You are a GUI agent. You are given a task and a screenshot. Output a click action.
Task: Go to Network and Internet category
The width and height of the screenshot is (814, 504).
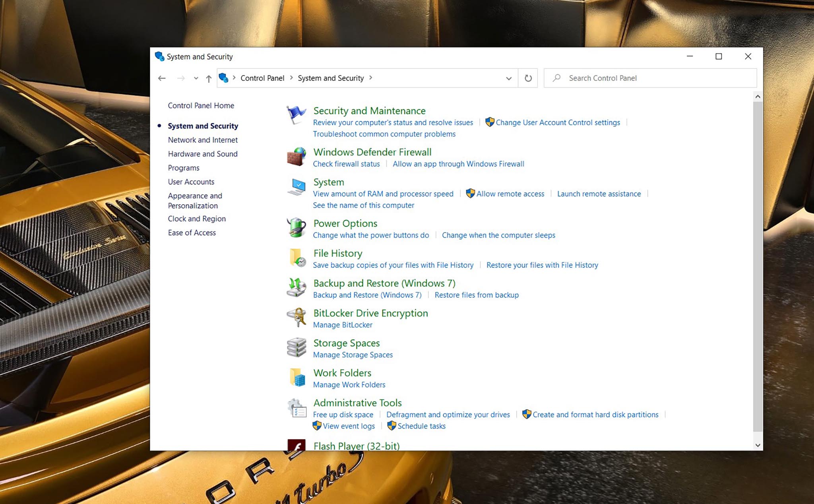point(202,140)
